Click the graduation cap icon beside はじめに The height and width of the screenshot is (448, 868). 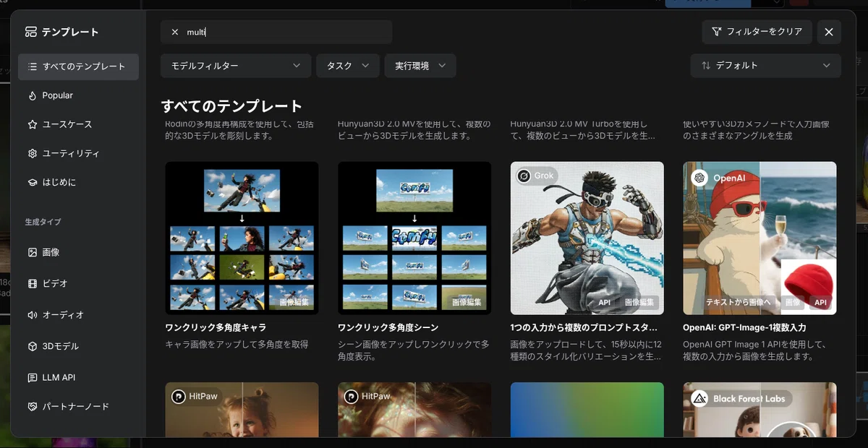click(32, 182)
